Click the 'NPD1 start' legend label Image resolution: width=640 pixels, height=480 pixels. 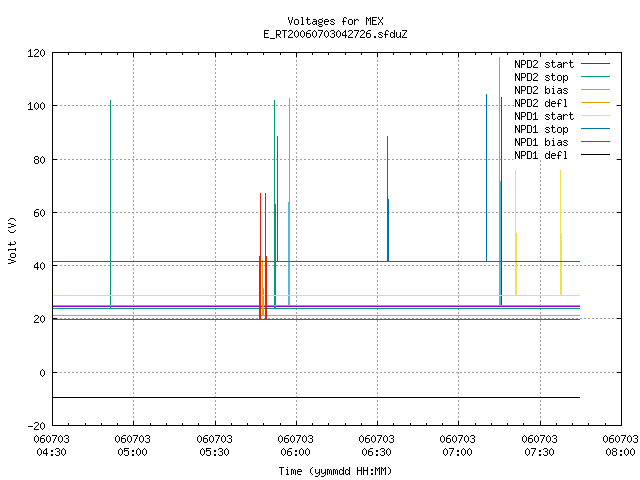tap(544, 116)
